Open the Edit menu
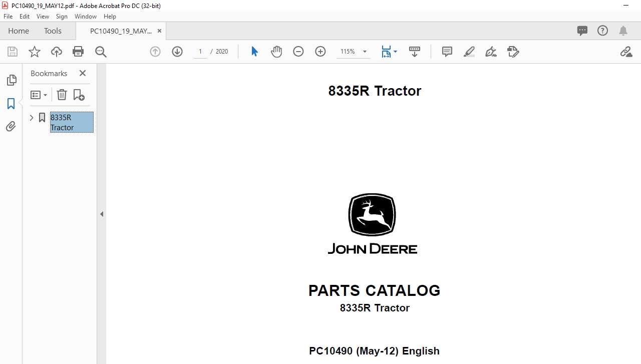This screenshot has width=641, height=364. coord(25,17)
